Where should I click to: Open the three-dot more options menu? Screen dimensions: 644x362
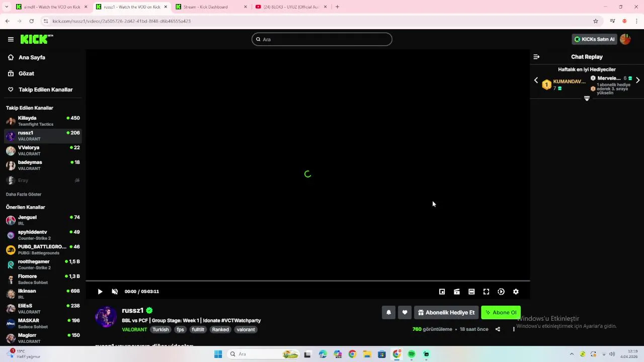pyautogui.click(x=514, y=329)
